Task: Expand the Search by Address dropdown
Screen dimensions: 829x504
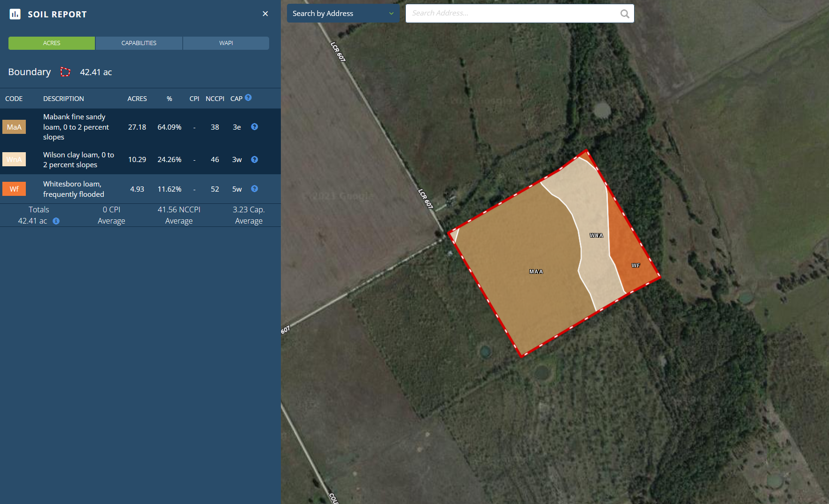Action: pyautogui.click(x=343, y=14)
